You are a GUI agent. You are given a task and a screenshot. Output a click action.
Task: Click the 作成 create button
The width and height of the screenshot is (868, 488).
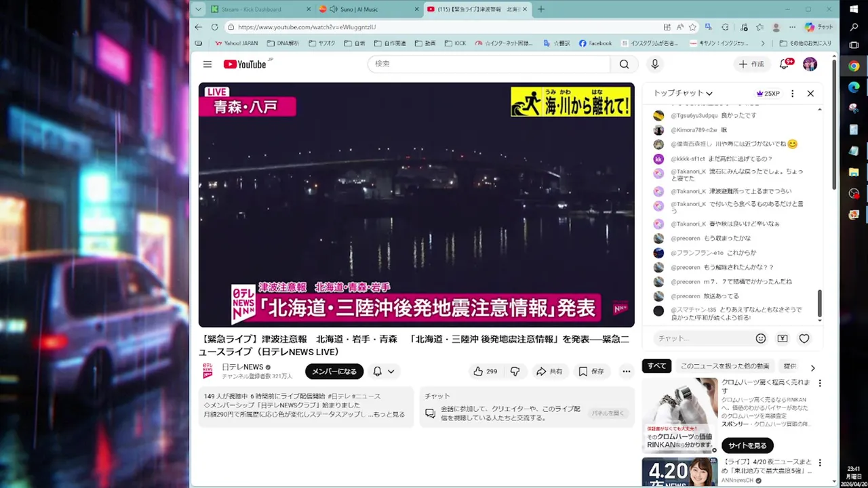coord(751,64)
